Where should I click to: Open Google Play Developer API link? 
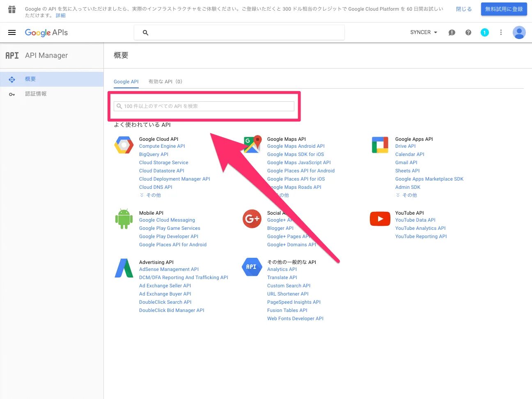pos(169,236)
